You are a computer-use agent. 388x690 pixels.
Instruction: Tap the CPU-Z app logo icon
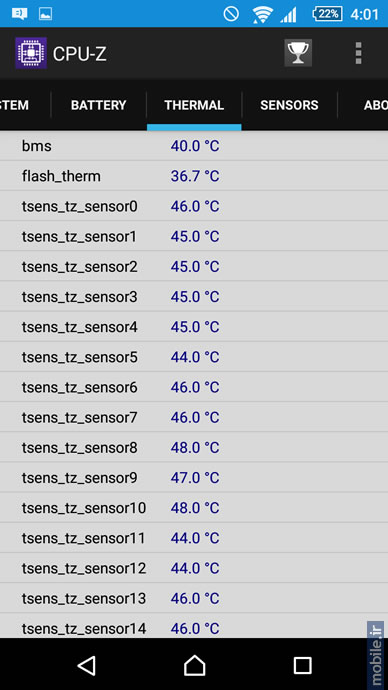[x=31, y=53]
